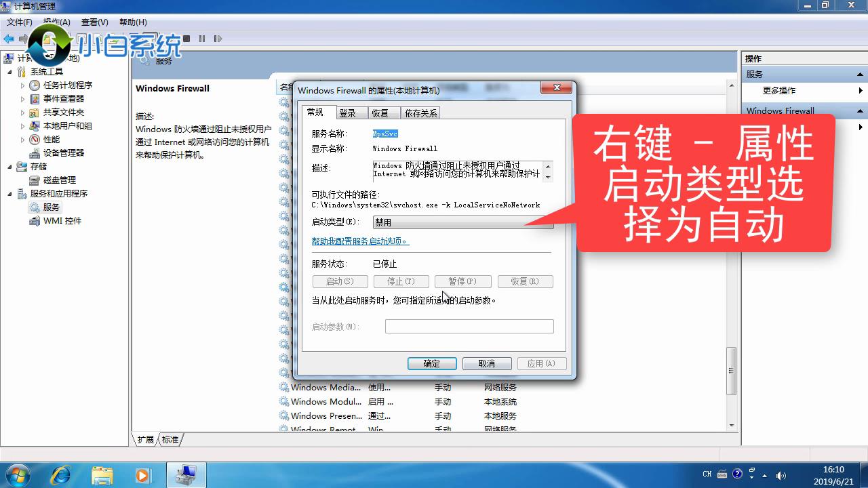Click the 启动参数 input field
The height and width of the screenshot is (488, 868).
469,327
